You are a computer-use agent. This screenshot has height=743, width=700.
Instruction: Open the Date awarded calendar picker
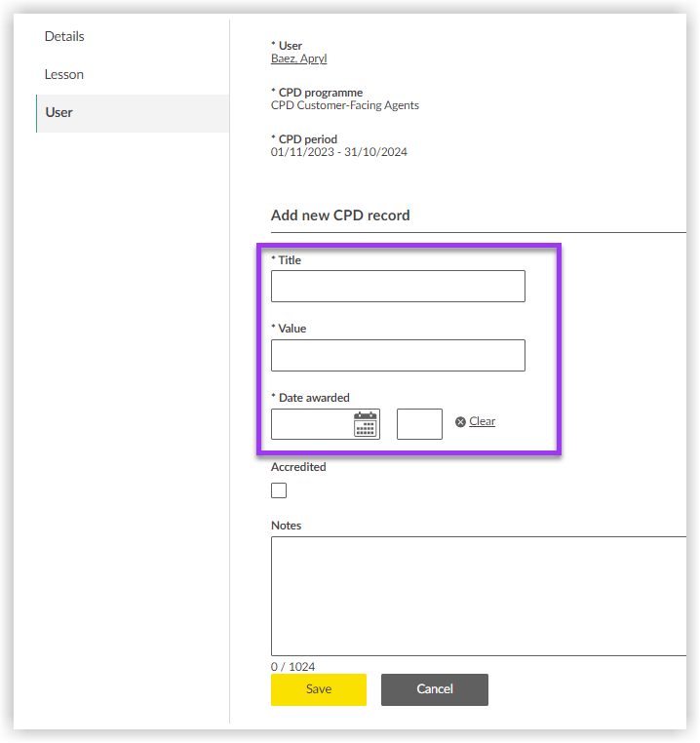coord(366,424)
